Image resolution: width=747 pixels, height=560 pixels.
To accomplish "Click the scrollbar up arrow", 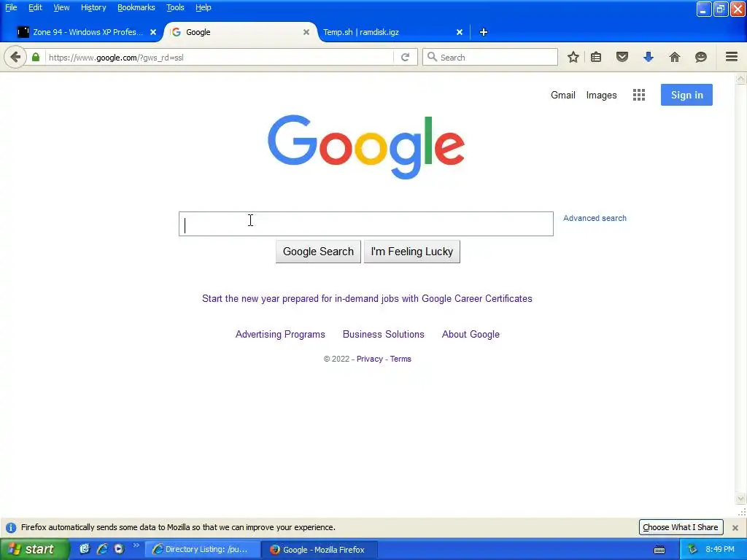I will [741, 79].
